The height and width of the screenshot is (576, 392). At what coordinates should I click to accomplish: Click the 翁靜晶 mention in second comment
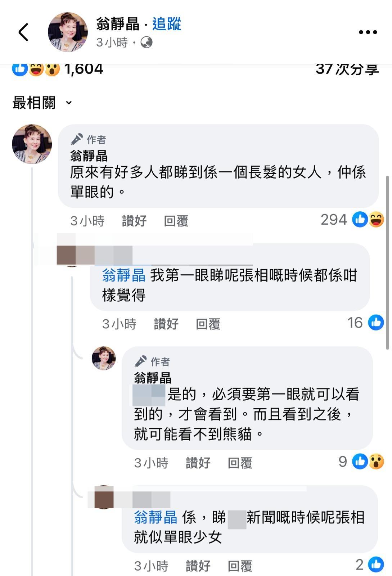122,275
